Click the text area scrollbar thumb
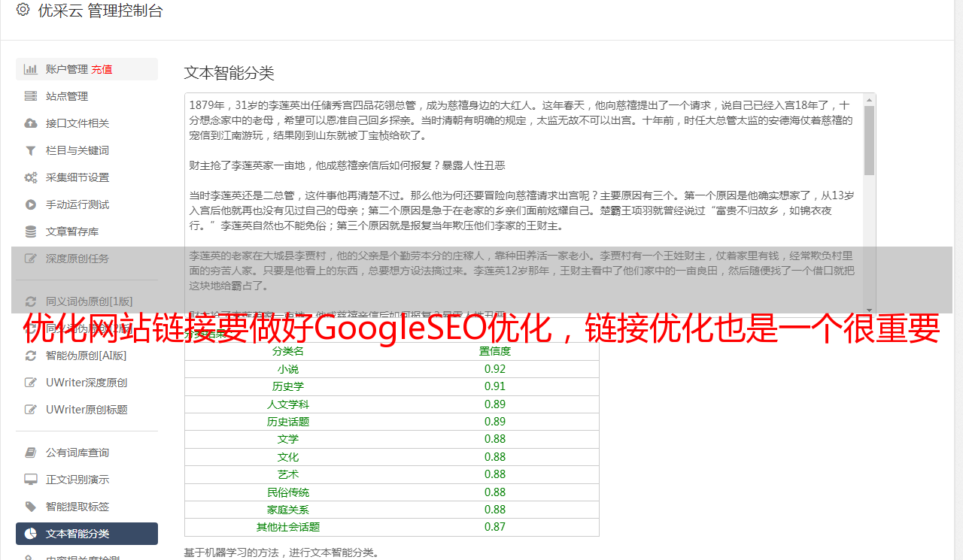 (870, 140)
